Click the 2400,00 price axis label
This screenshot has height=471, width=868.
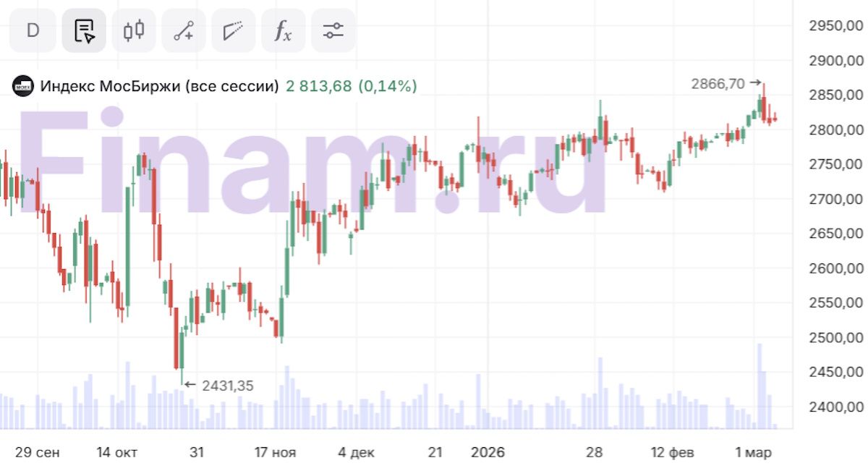[835, 407]
